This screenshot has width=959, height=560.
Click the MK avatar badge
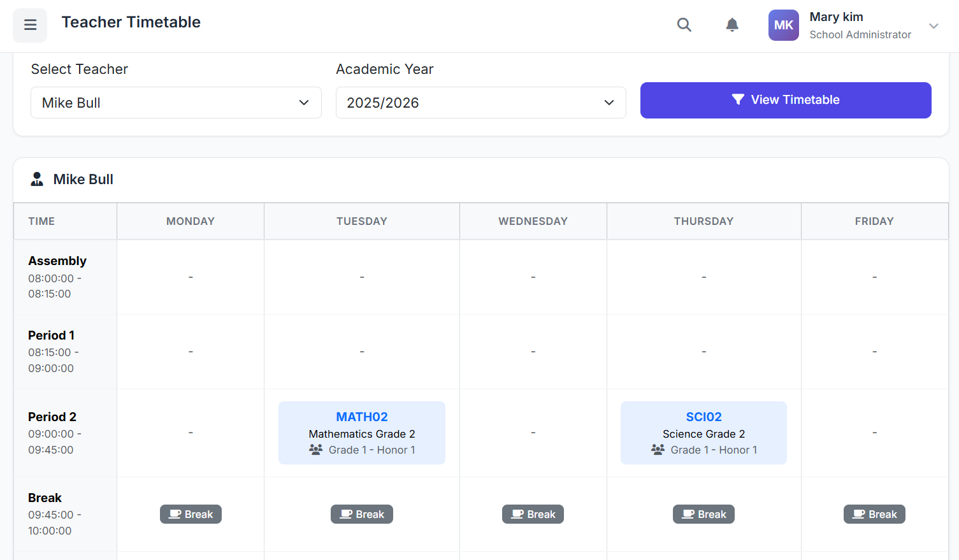click(x=783, y=25)
